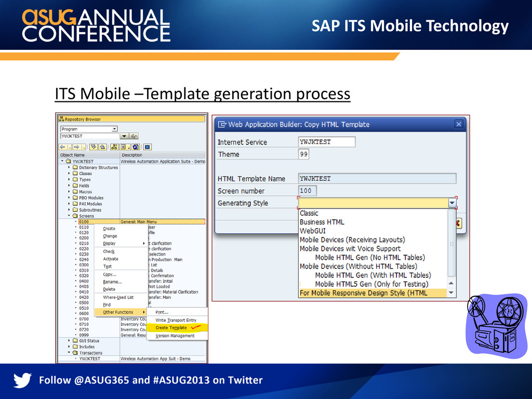Click the collapse all nodes toolbar icon
The image size is (532, 399).
pos(102,147)
